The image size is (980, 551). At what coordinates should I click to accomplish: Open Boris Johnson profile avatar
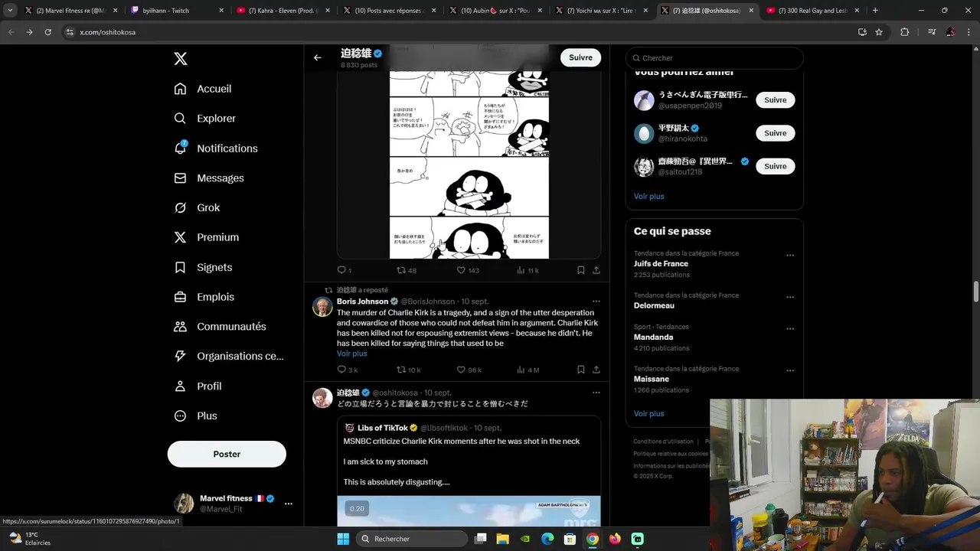[x=322, y=307]
